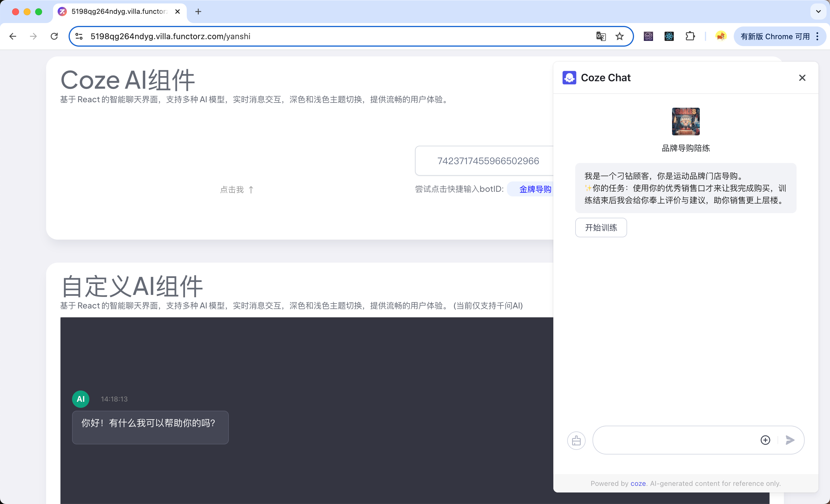Open the Chrome profile avatar

[720, 36]
